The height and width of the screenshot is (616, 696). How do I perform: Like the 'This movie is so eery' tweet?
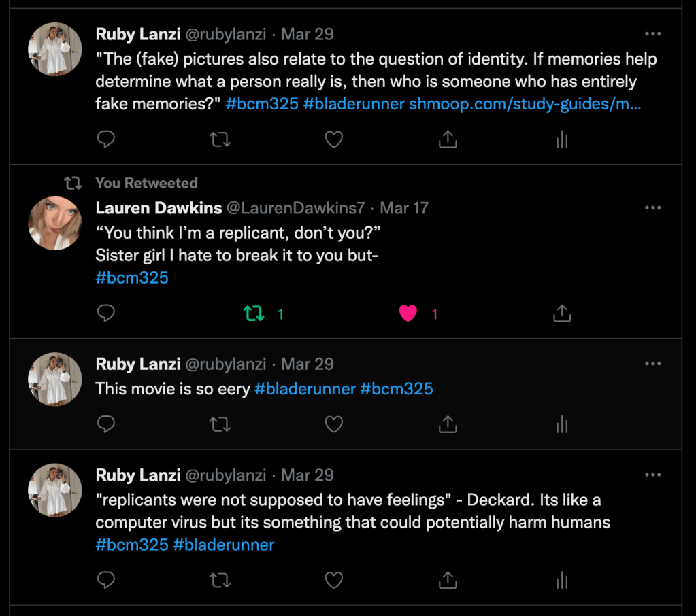pos(333,425)
